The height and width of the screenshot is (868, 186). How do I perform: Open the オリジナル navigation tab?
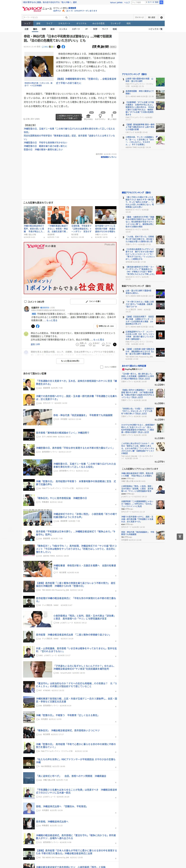[x=81, y=24]
